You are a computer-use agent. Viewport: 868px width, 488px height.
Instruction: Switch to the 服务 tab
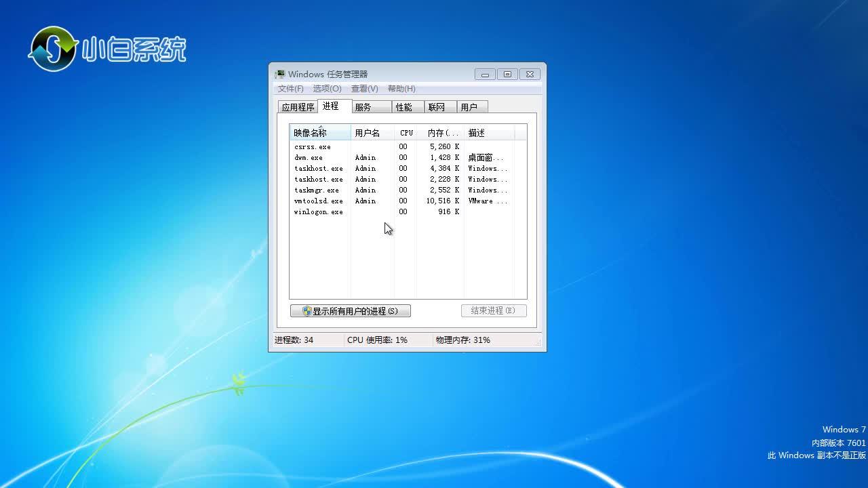pyautogui.click(x=363, y=107)
